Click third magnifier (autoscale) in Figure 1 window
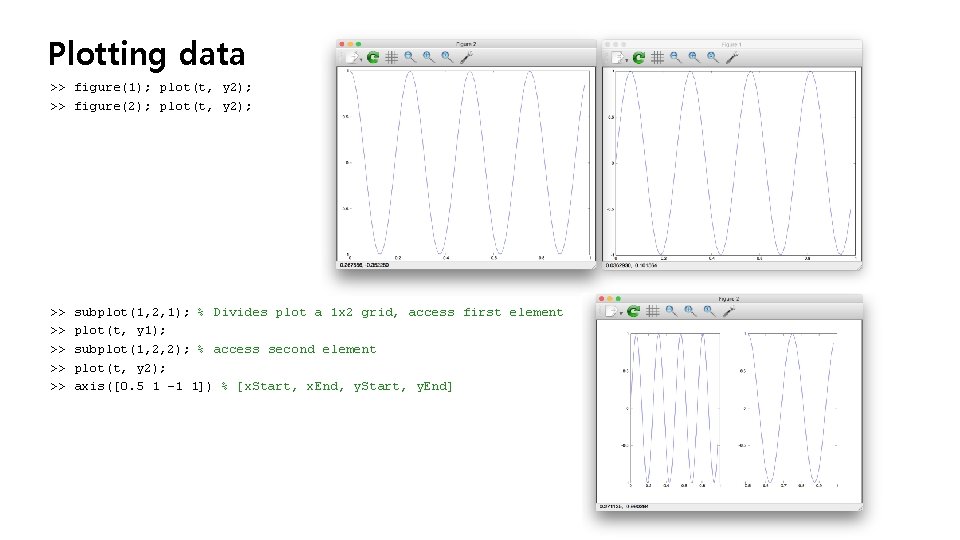The image size is (960, 540). [713, 57]
